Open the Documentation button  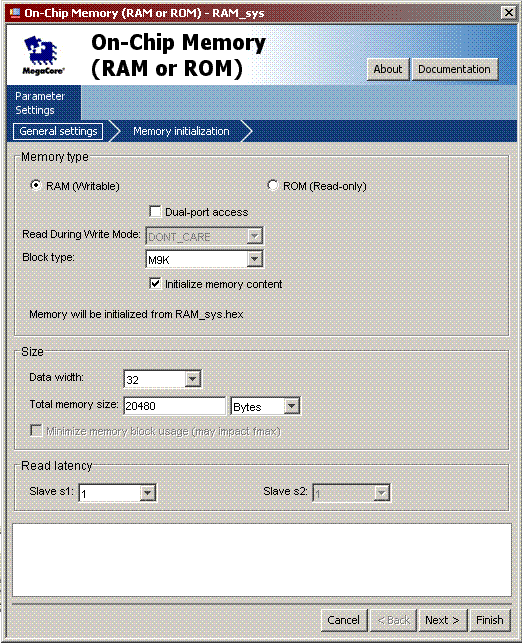click(455, 69)
